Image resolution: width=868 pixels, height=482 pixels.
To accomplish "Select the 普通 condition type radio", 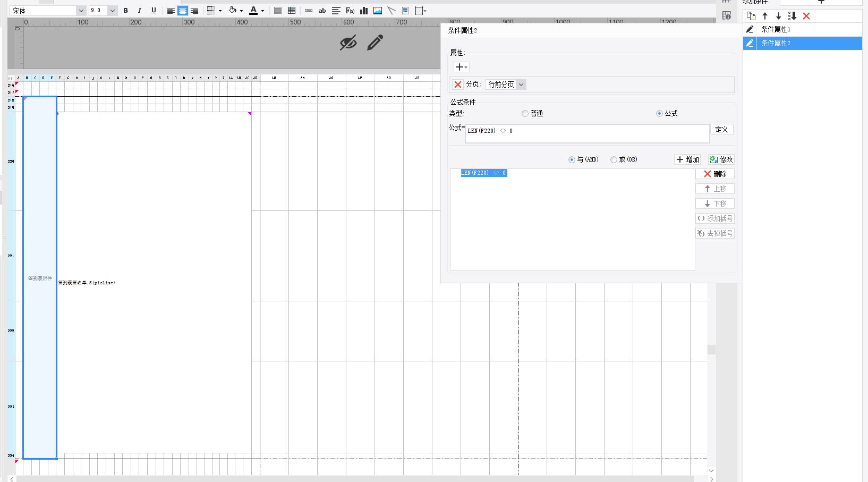I will click(x=525, y=114).
